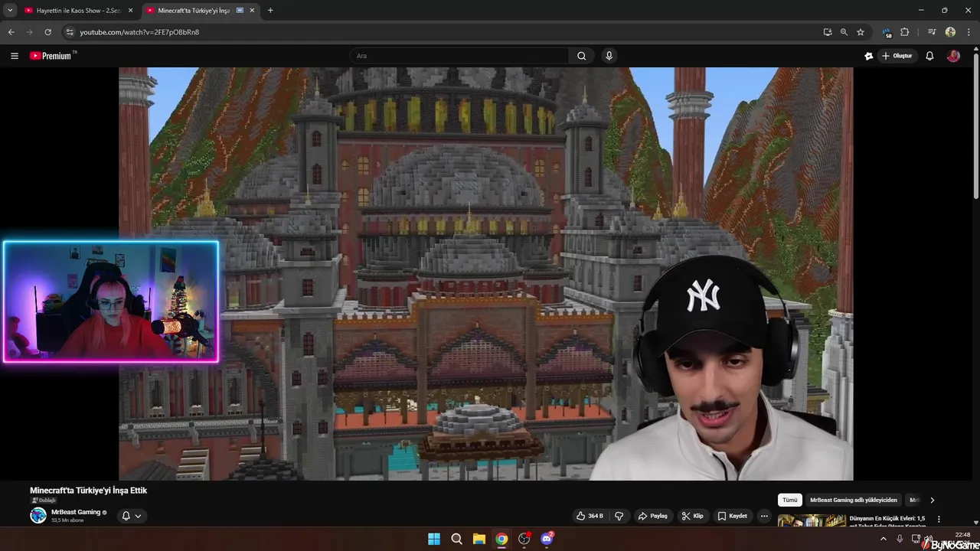This screenshot has width=980, height=551.
Task: Focus the YouTube Ara search field
Action: 459,56
